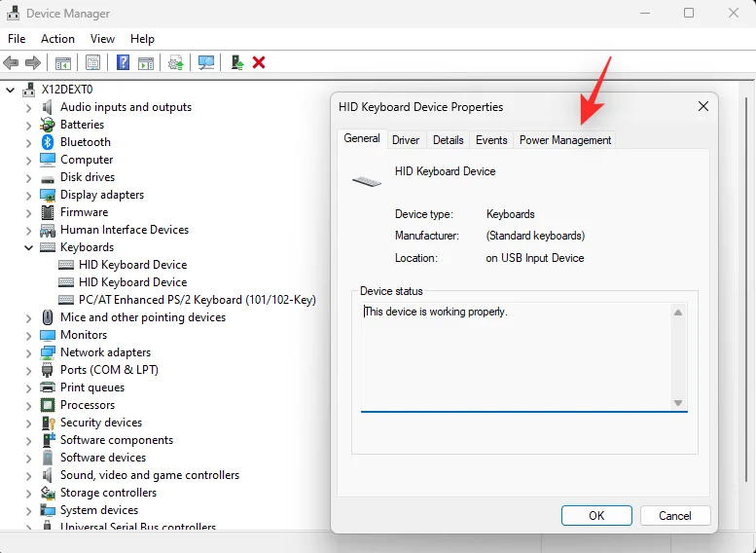Open the View menu
Viewport: 756px width, 553px height.
coord(103,39)
